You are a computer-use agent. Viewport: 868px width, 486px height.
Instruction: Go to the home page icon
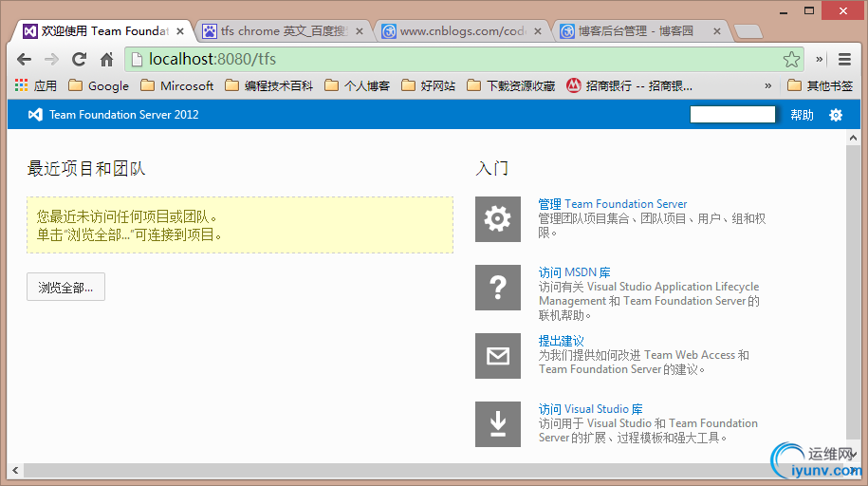[x=106, y=59]
